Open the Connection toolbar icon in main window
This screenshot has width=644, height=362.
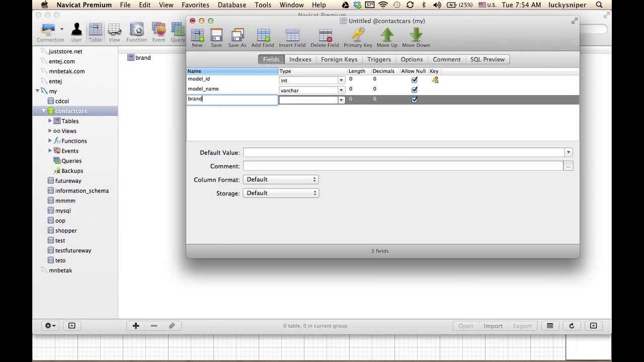[x=49, y=29]
